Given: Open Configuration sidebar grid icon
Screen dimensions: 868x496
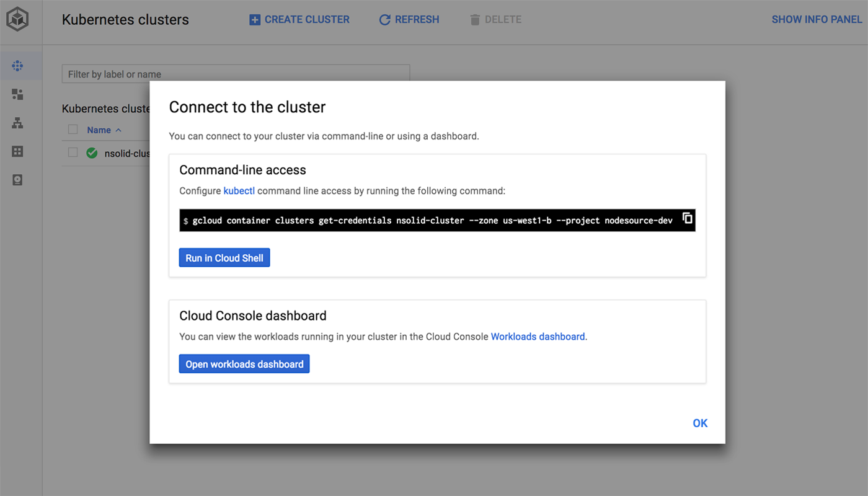Looking at the screenshot, I should (x=17, y=151).
